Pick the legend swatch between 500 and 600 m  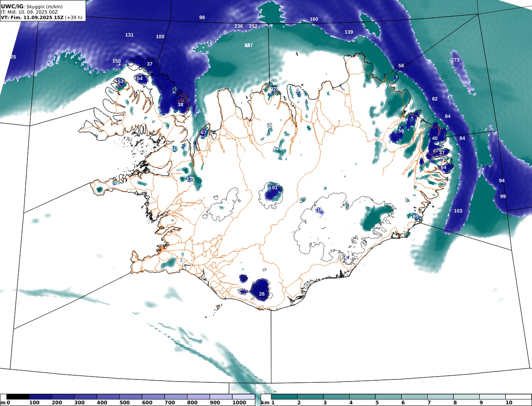(131, 397)
